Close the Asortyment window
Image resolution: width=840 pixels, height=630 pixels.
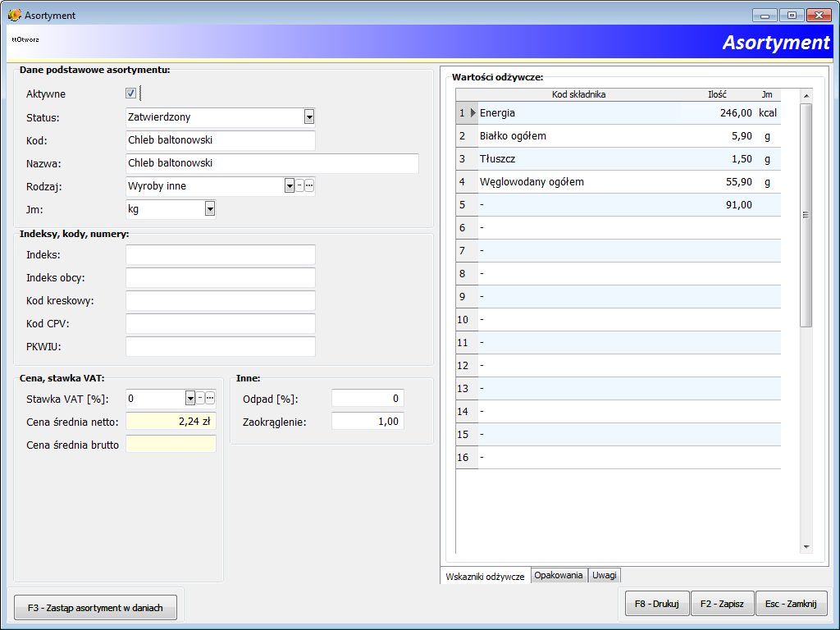[819, 16]
